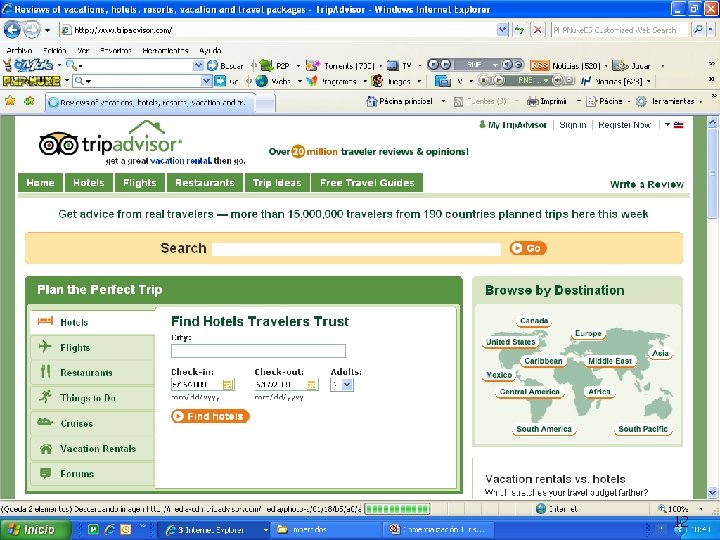Click the main Search text box
This screenshot has width=720, height=540.
point(356,249)
